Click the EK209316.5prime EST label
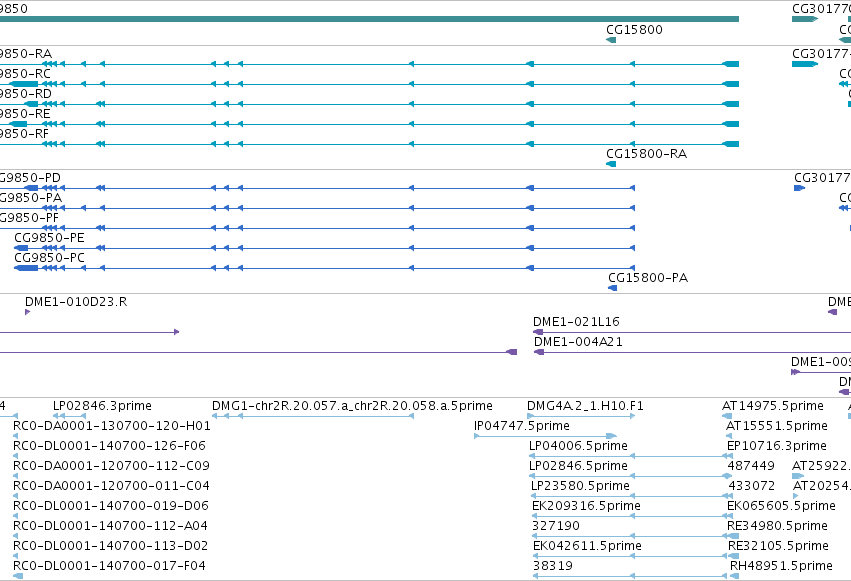The width and height of the screenshot is (851, 581). coord(586,506)
